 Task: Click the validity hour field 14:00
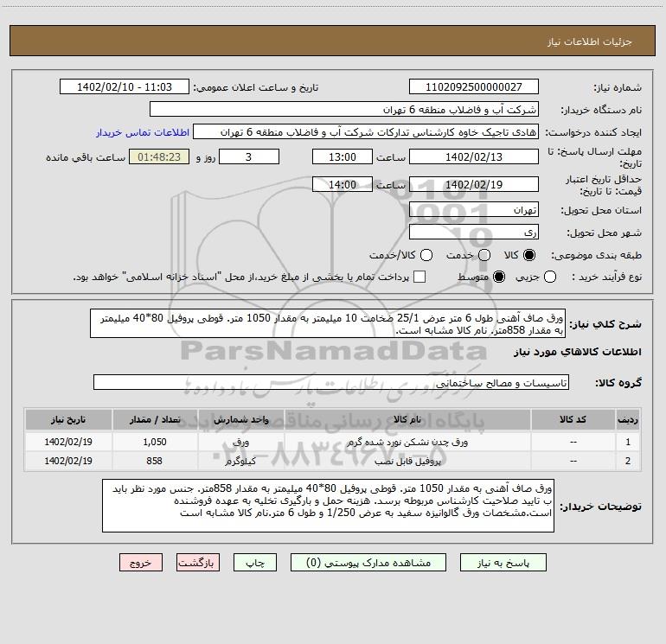[343, 184]
